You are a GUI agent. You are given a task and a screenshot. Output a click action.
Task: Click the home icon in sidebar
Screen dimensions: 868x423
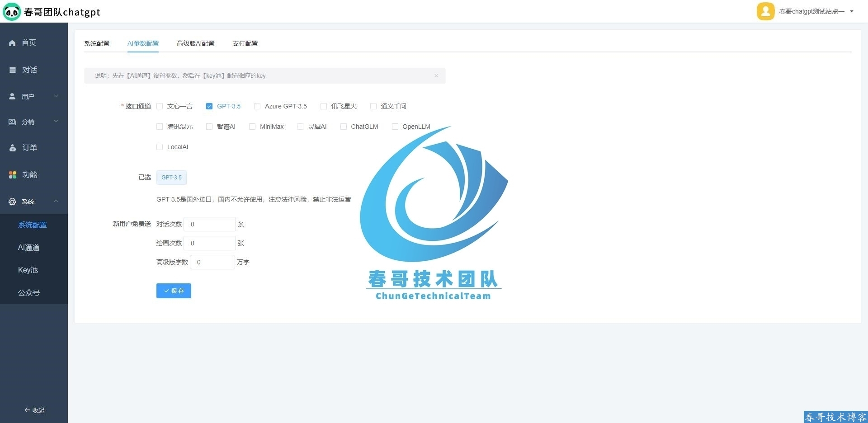coord(12,43)
